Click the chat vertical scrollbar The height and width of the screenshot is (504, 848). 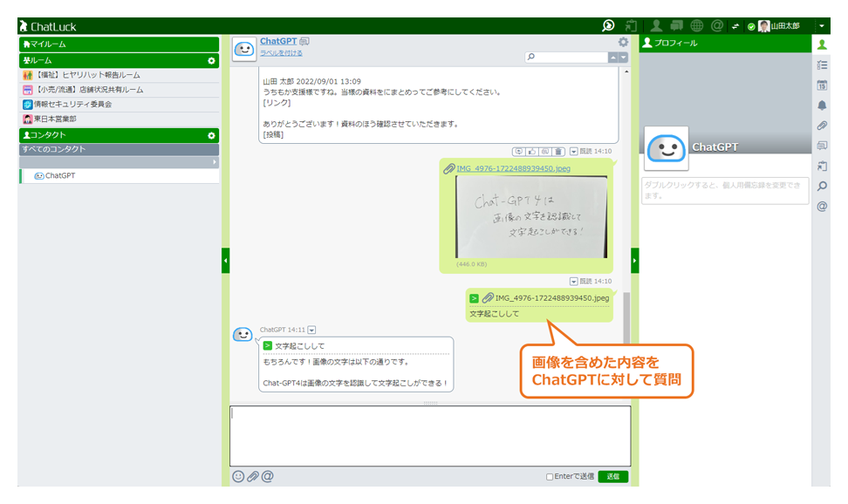626,317
